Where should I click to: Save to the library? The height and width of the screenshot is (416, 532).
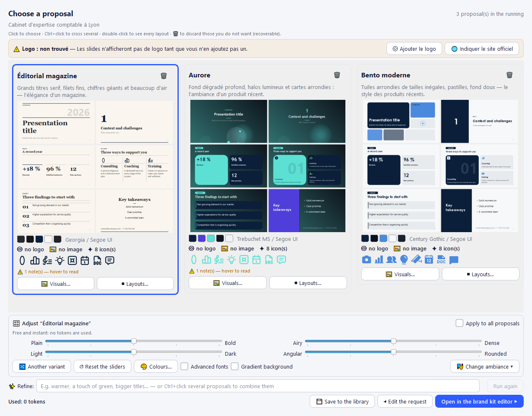coord(342,401)
